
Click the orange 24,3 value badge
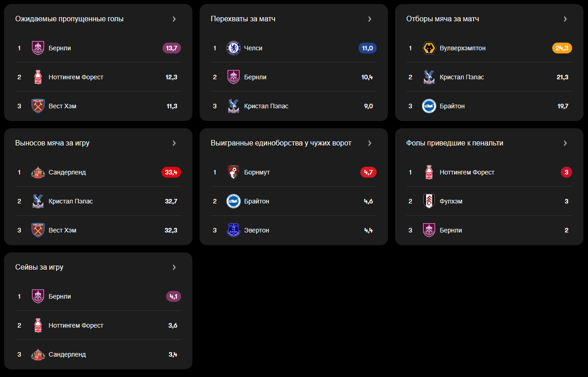(x=562, y=48)
